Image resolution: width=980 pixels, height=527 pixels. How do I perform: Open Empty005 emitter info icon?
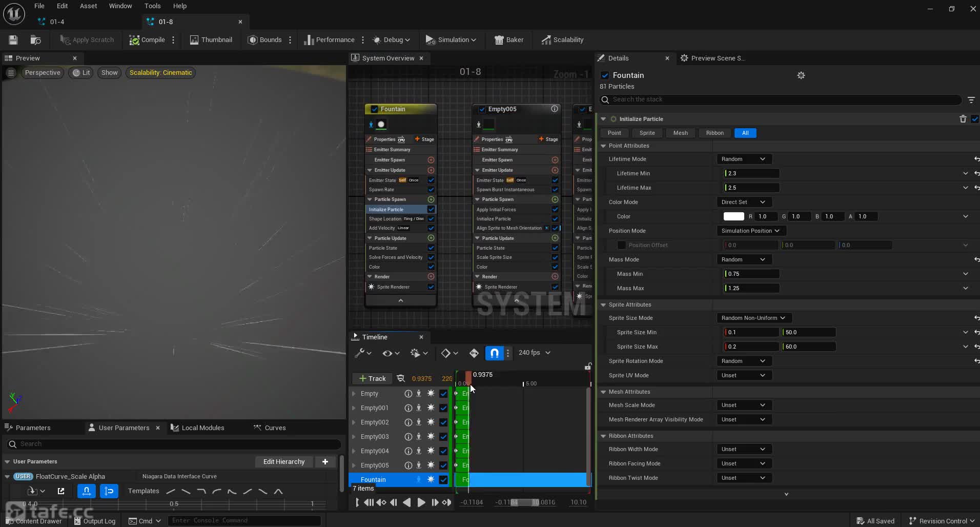(x=555, y=109)
